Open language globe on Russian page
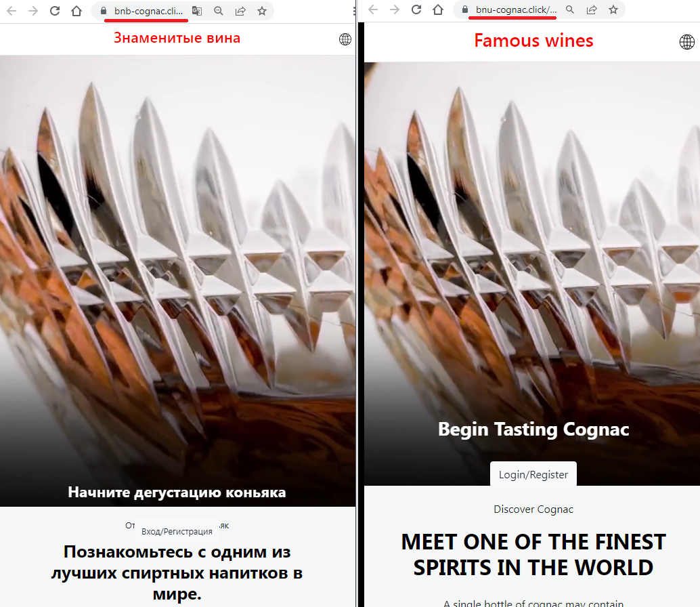This screenshot has height=607, width=700. point(345,39)
